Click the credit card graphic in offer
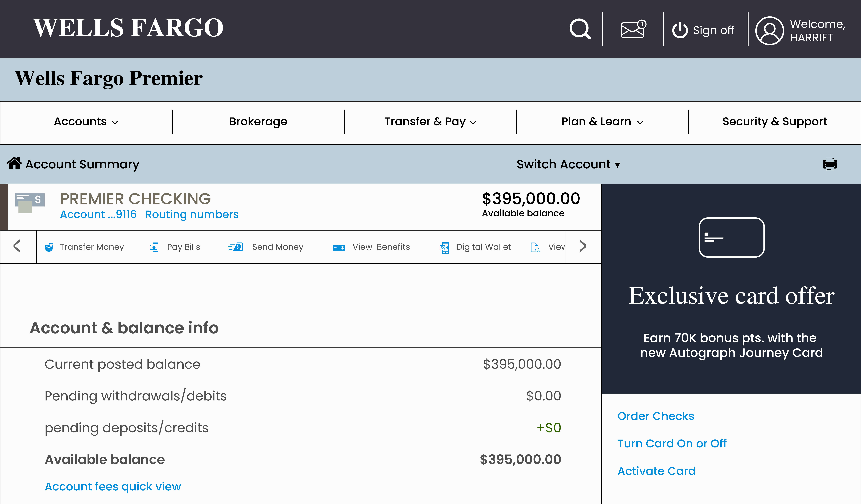 pyautogui.click(x=732, y=238)
